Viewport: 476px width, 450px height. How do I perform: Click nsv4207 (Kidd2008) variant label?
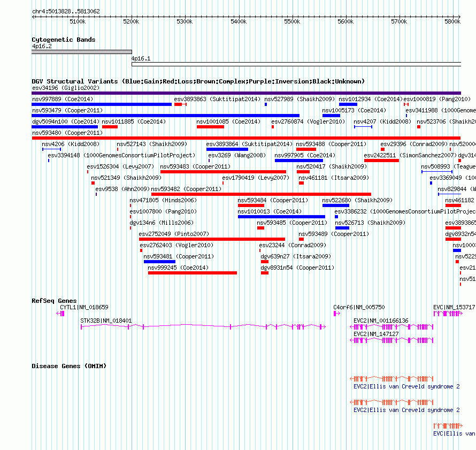382,121
